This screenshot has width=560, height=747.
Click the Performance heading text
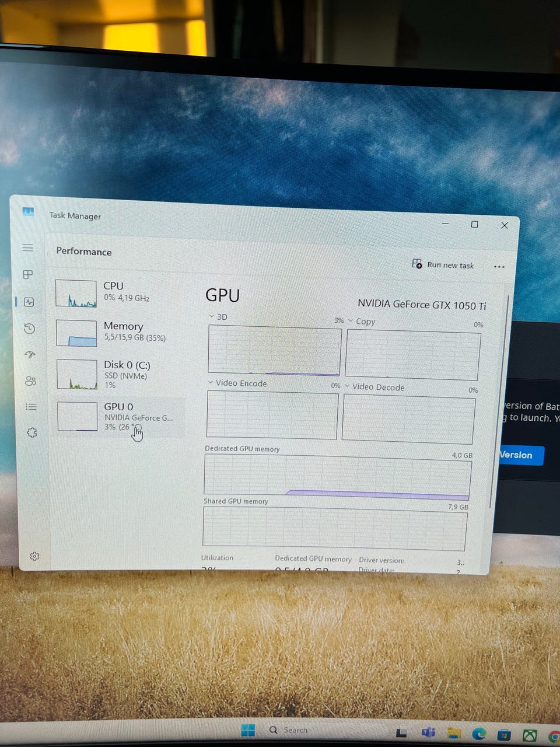(x=84, y=252)
